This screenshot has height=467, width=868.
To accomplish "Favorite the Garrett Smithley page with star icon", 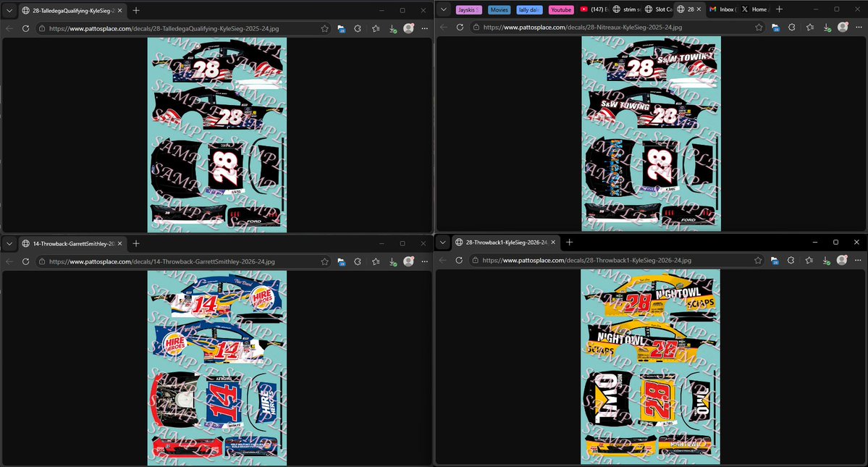I will click(x=325, y=261).
